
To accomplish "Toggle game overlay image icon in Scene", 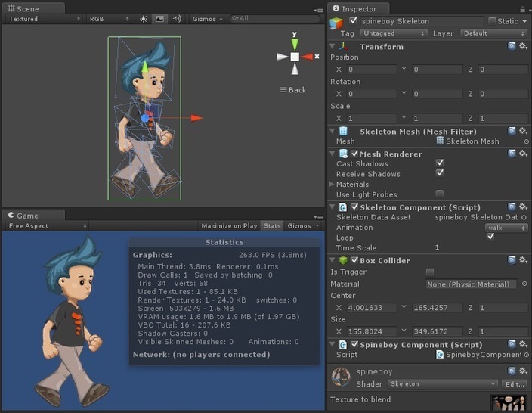I will (160, 19).
